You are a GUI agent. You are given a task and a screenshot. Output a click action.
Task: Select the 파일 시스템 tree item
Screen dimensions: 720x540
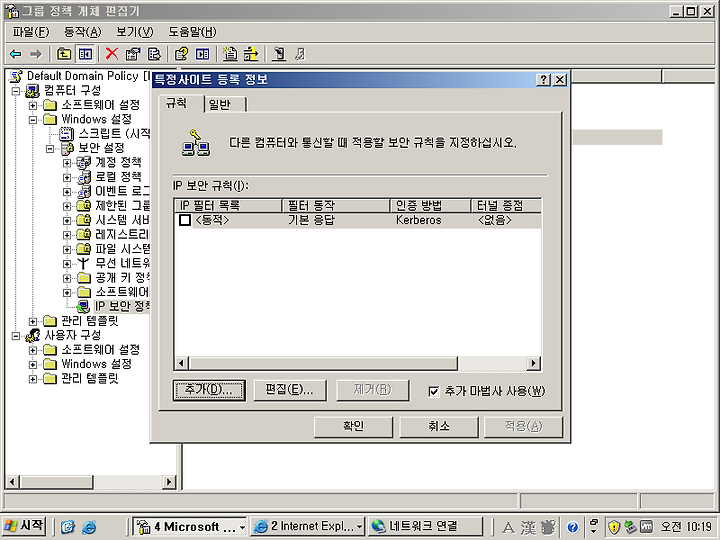pos(122,249)
